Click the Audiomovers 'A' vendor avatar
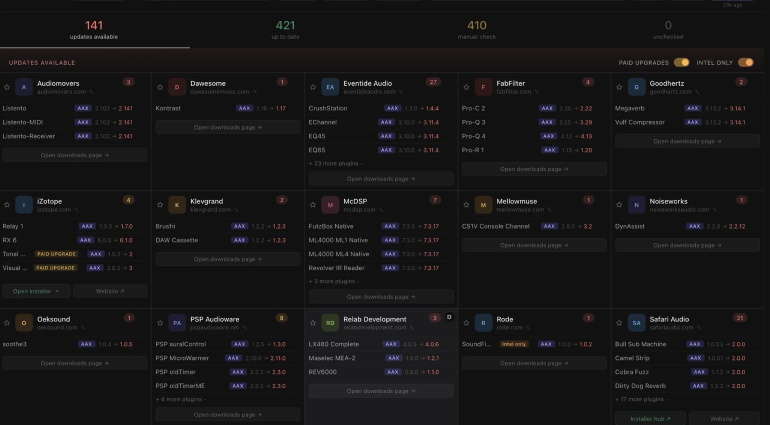 [x=24, y=87]
